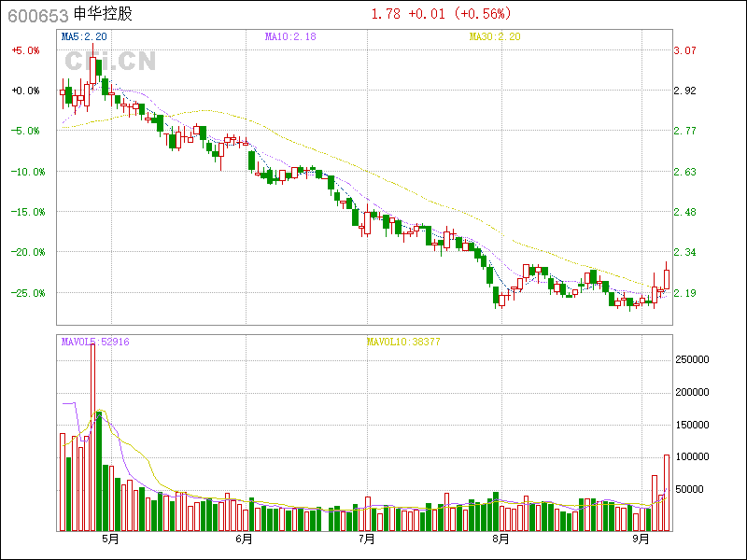Jump to the 5月 date marker

point(110,539)
